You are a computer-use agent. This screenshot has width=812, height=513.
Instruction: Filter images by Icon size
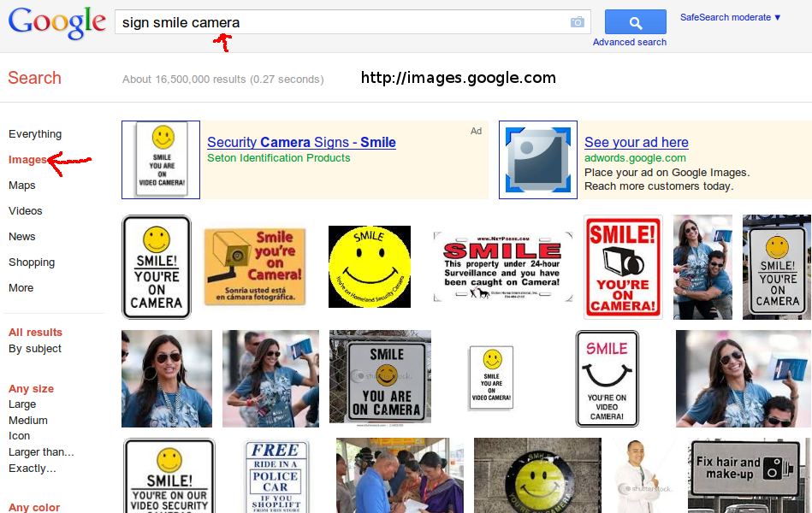point(19,436)
